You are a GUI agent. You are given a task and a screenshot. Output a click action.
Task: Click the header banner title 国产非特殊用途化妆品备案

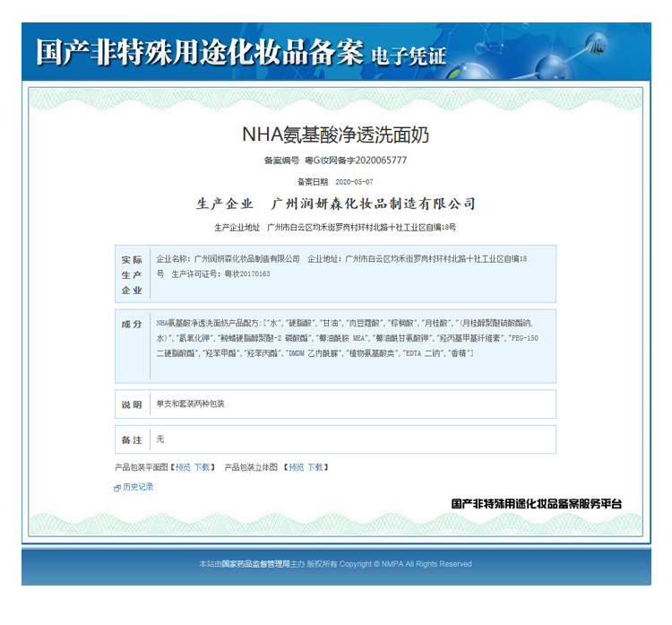pos(200,52)
